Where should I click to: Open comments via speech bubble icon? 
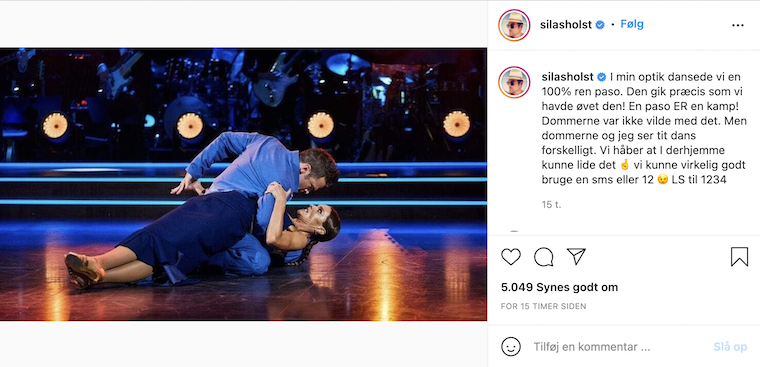click(543, 257)
